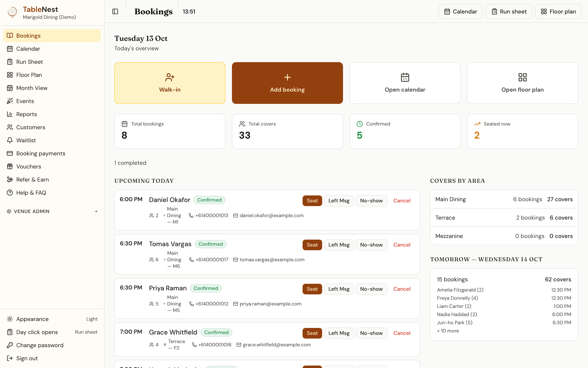
Task: Click the Help & FAQ question icon
Action: pos(10,193)
